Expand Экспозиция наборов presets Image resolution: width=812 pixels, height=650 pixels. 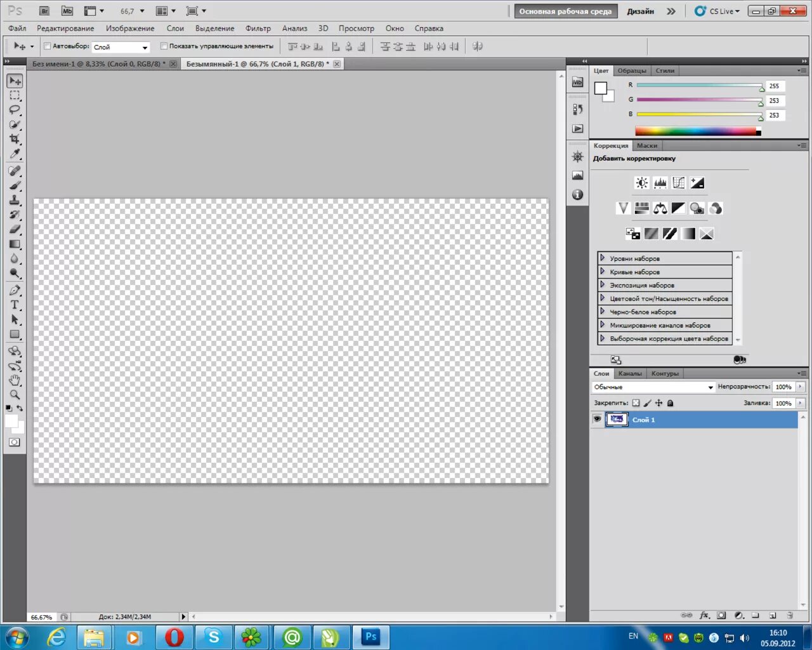point(603,285)
